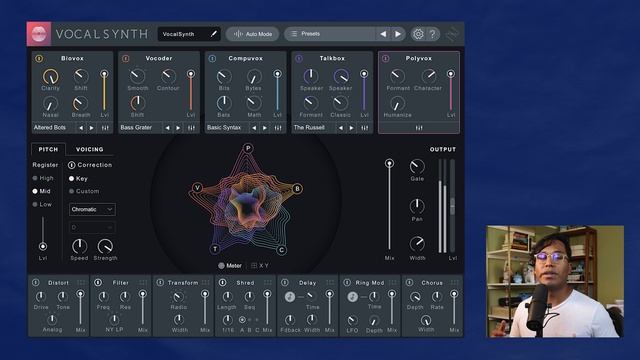
Task: Select next Biovox preset after Altered Bots
Action: click(x=91, y=128)
